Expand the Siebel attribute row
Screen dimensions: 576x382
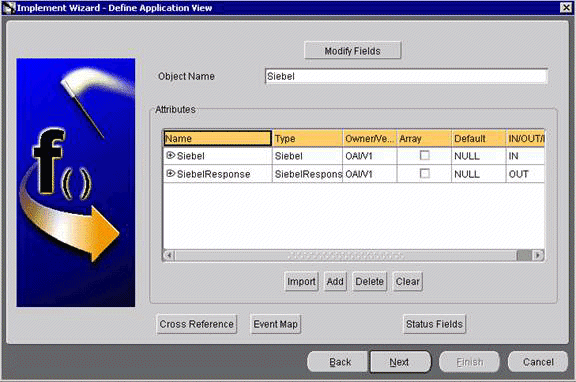[x=170, y=155]
